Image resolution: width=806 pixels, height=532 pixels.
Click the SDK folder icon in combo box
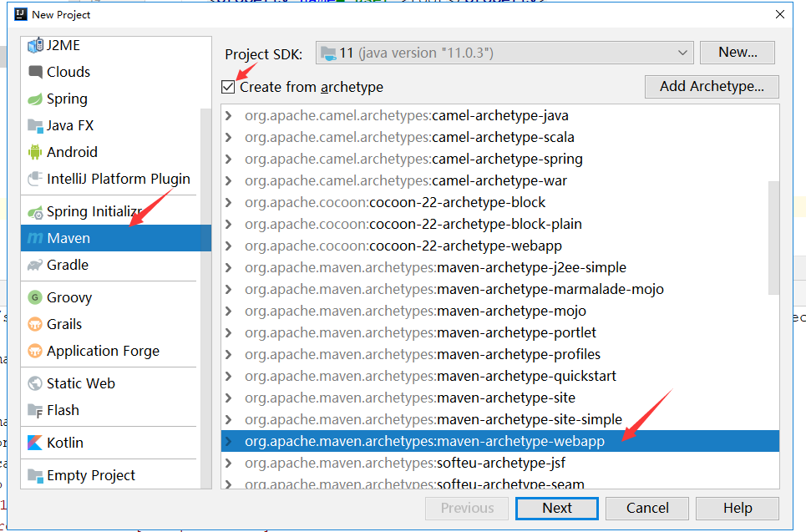(x=328, y=53)
